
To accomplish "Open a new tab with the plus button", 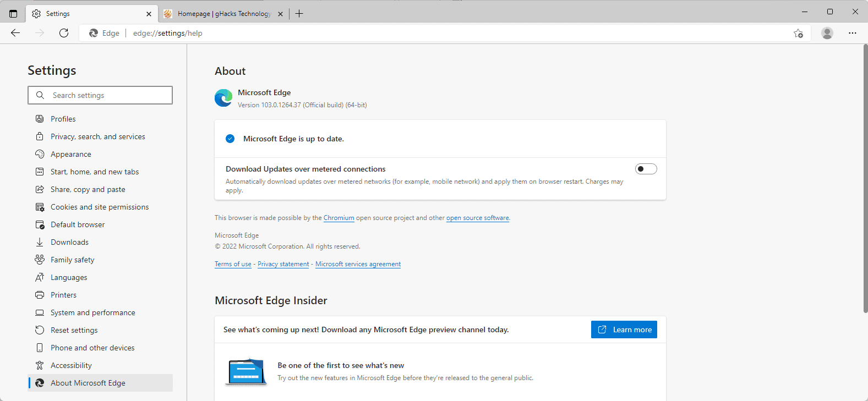I will coord(299,14).
